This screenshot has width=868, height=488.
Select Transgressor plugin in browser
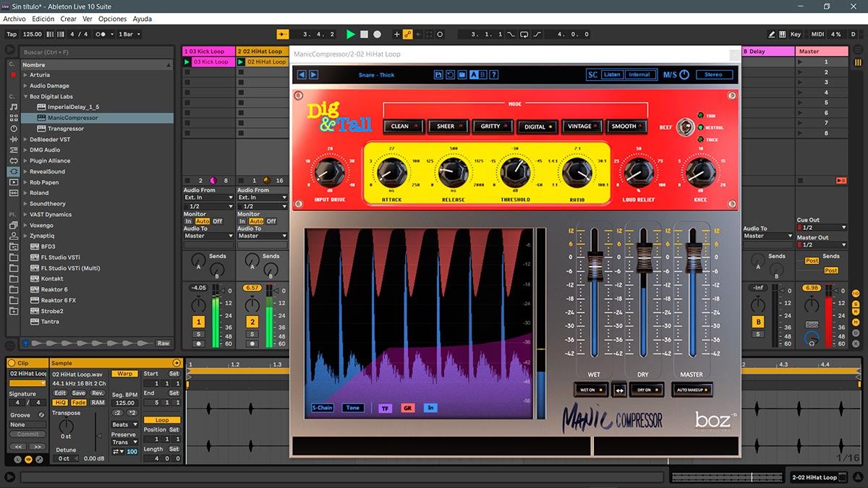66,129
